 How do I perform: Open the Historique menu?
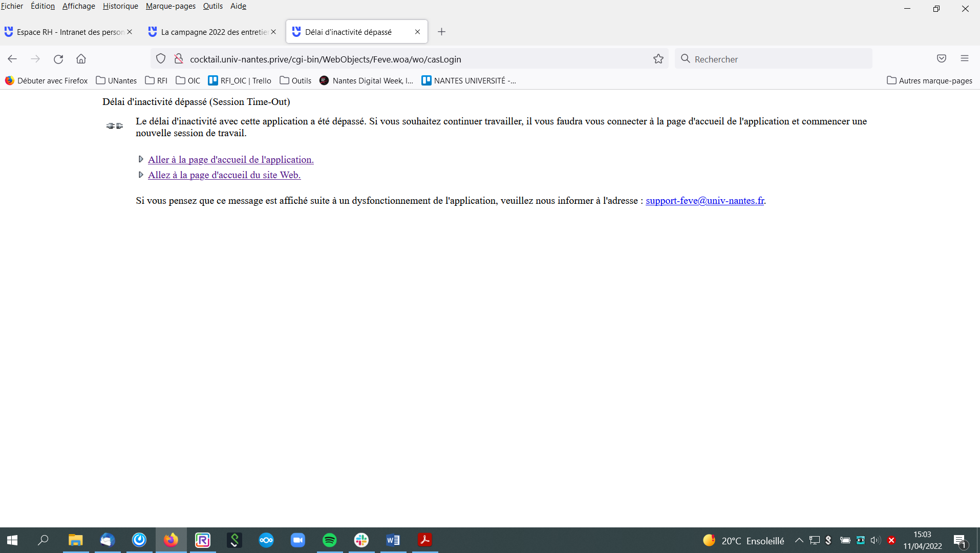(120, 6)
